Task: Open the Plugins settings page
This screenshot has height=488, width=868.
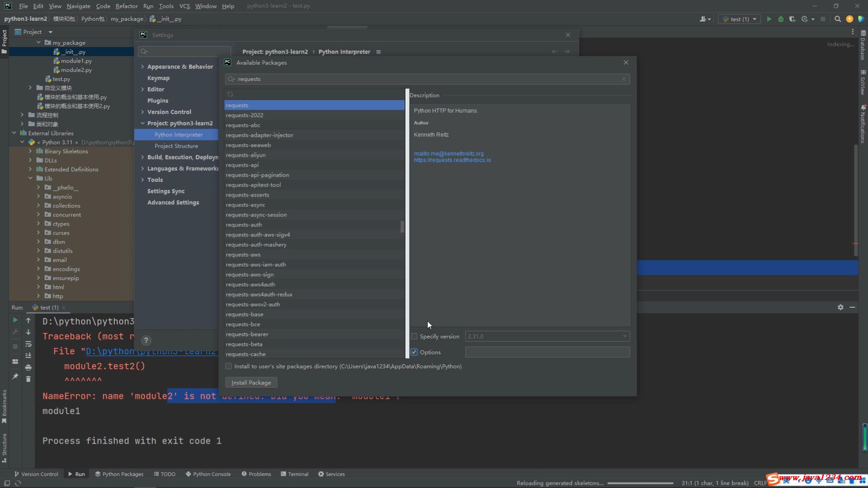Action: [157, 100]
